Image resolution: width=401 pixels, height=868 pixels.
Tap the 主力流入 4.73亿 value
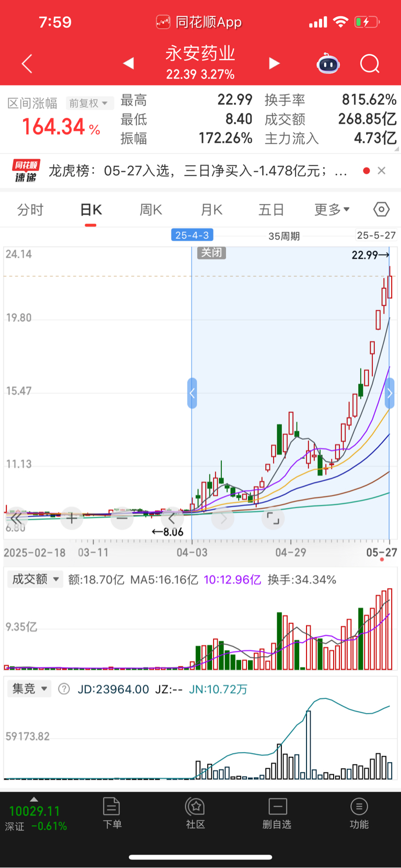click(x=375, y=138)
